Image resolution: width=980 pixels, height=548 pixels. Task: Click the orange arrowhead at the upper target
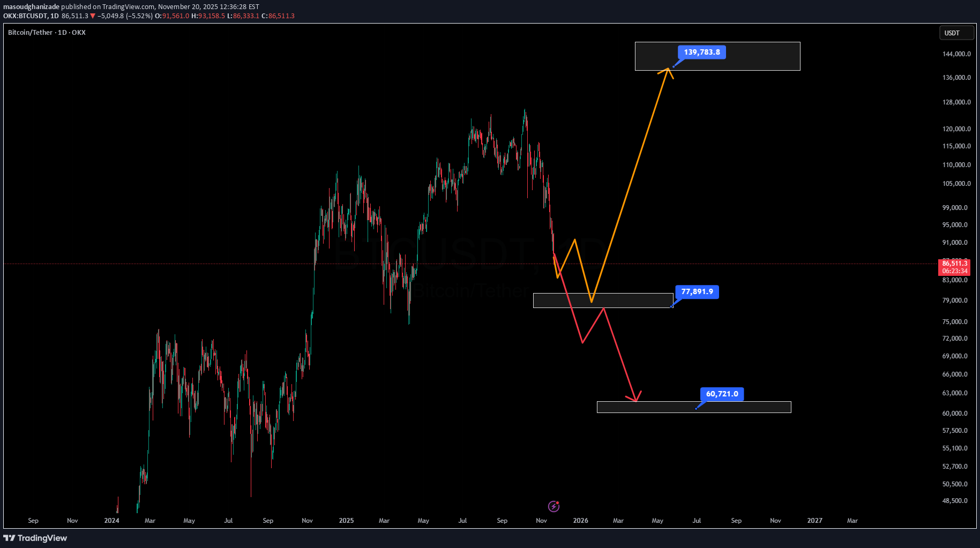click(x=668, y=70)
